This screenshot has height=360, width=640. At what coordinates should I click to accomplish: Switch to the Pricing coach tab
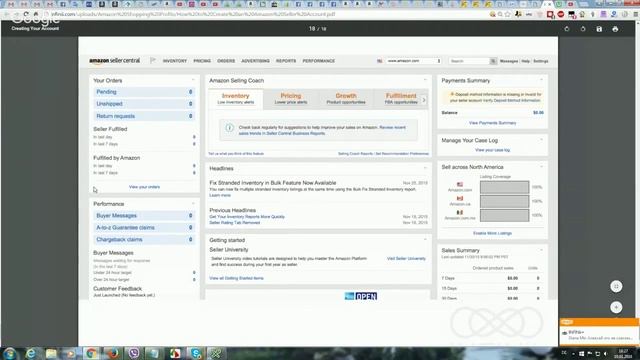click(291, 98)
